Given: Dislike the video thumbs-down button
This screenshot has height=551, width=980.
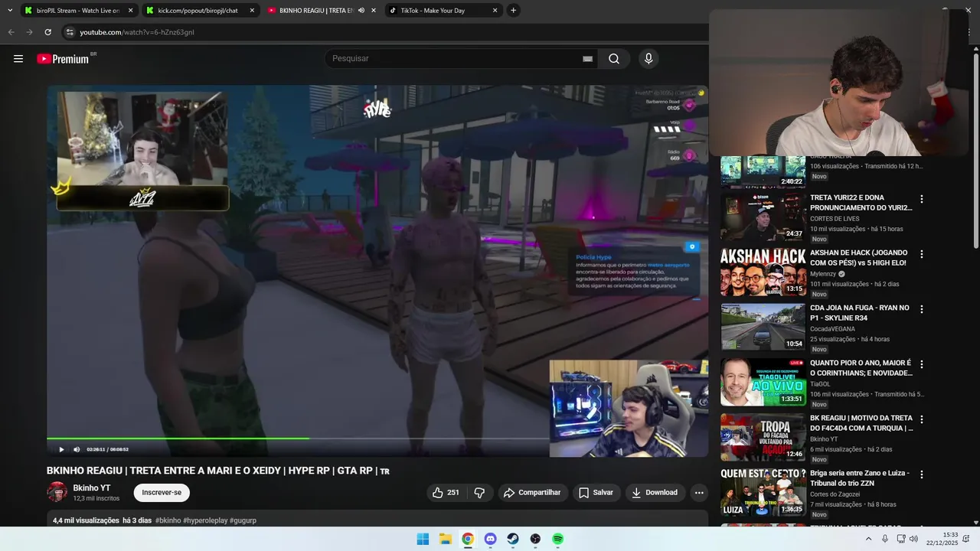Looking at the screenshot, I should (480, 493).
